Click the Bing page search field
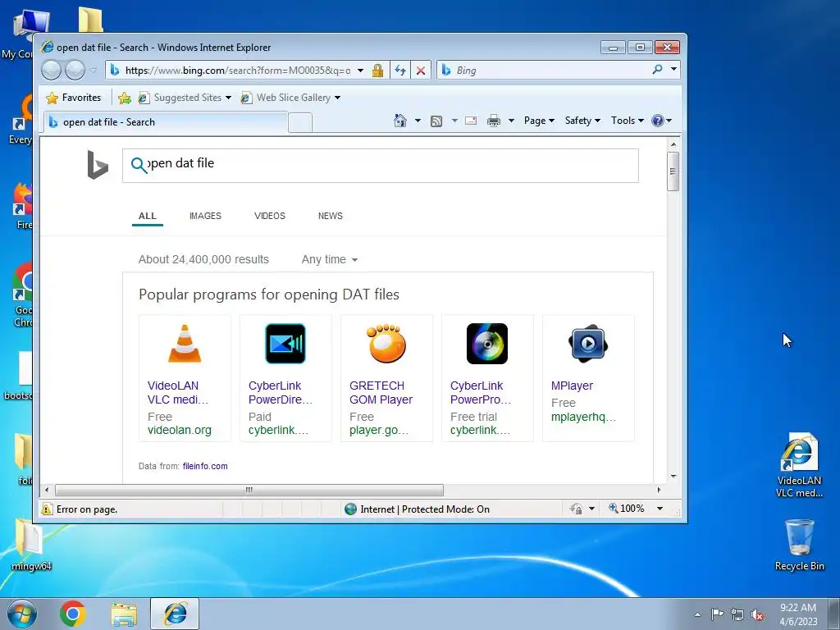The width and height of the screenshot is (840, 630). pos(381,166)
